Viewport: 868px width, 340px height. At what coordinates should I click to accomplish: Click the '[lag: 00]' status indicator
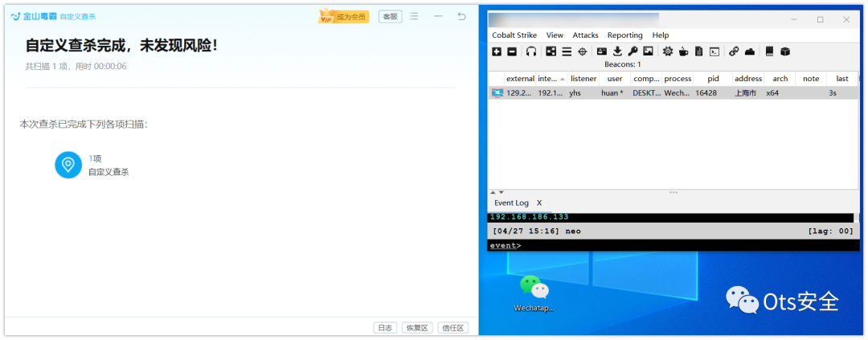point(831,231)
